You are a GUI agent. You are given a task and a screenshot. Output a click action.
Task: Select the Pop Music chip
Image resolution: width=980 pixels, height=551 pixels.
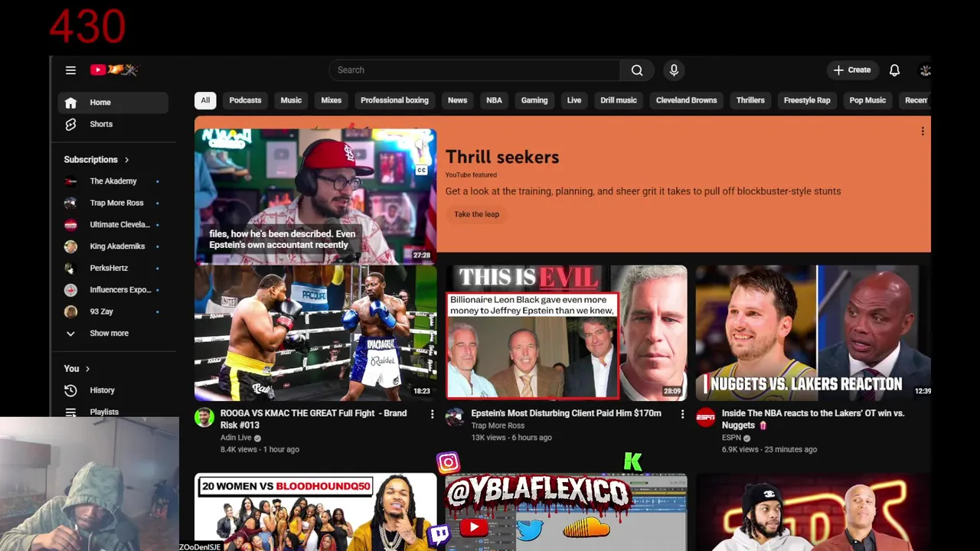click(867, 100)
